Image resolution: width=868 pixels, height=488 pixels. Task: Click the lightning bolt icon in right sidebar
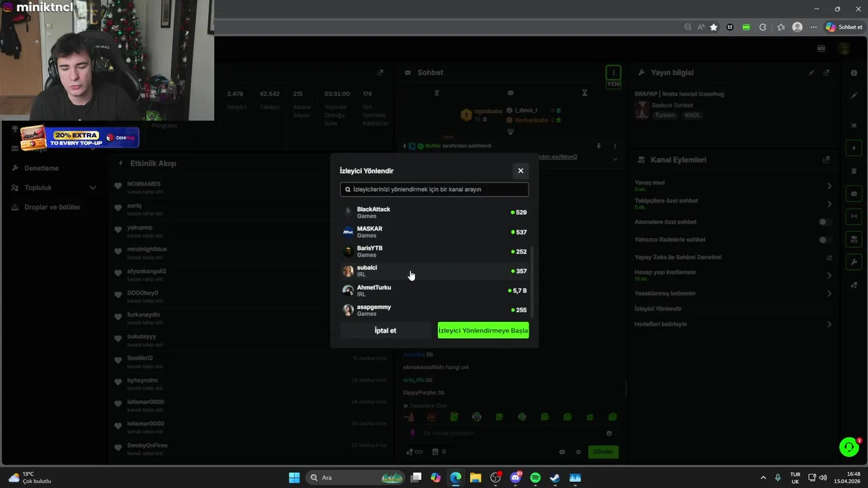coord(854,148)
